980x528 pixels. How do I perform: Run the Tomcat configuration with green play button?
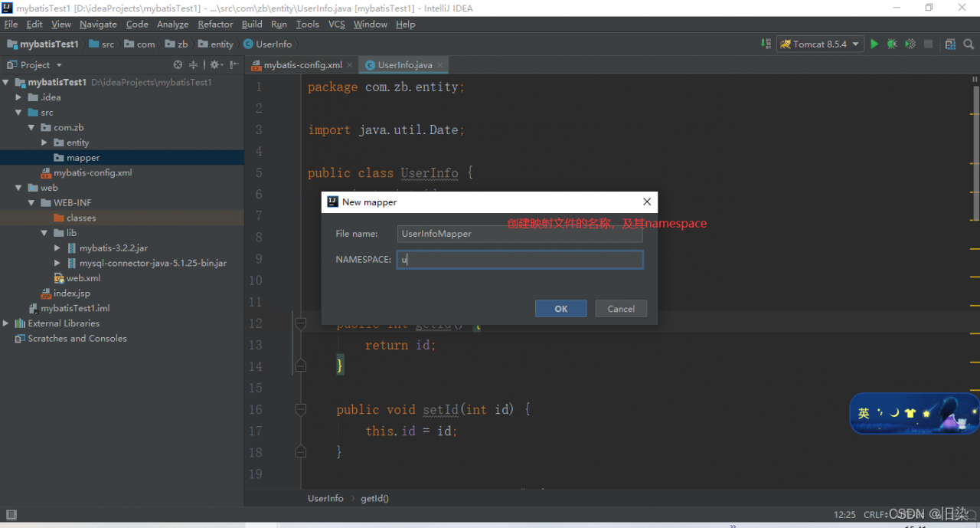point(874,44)
